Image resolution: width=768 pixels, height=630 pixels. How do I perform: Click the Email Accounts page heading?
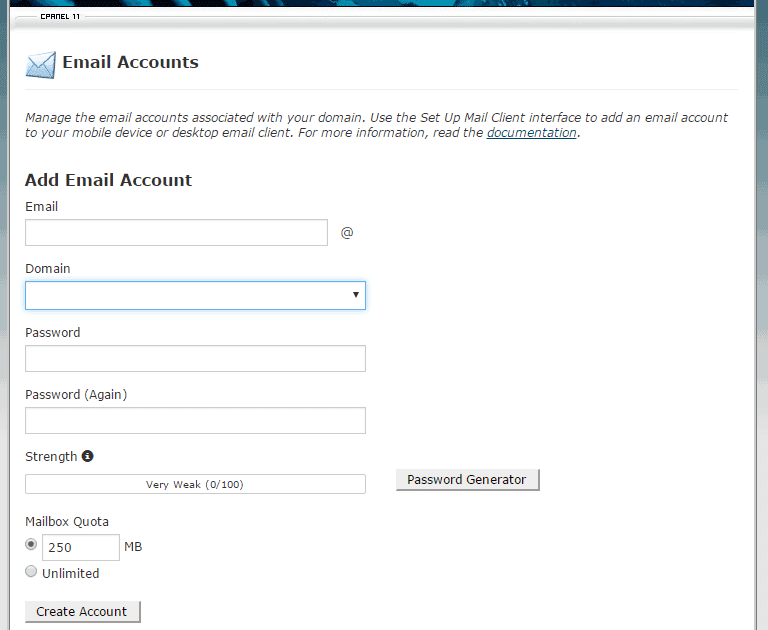[130, 62]
